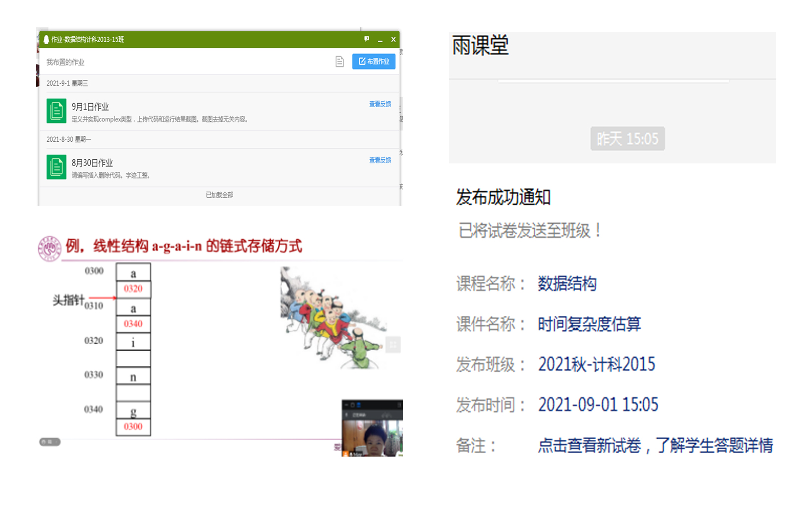Click the green file icon for 9月1日作业
This screenshot has width=812, height=525.
57,111
